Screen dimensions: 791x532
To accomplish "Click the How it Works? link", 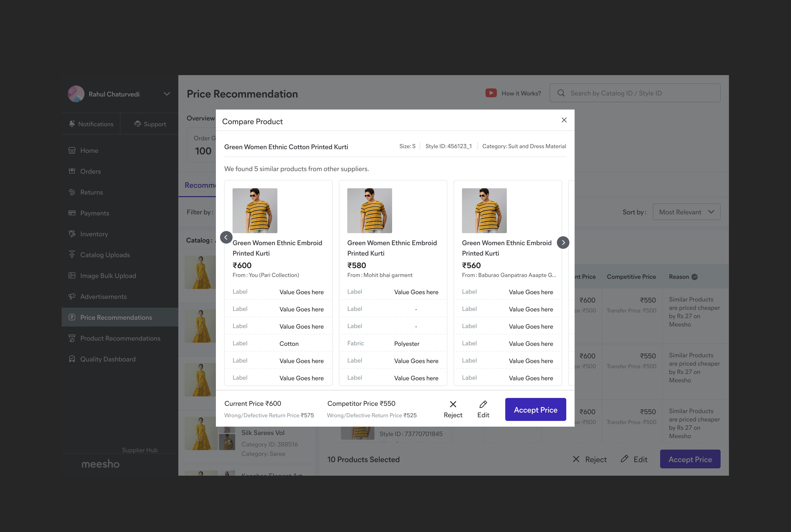I will click(x=521, y=93).
